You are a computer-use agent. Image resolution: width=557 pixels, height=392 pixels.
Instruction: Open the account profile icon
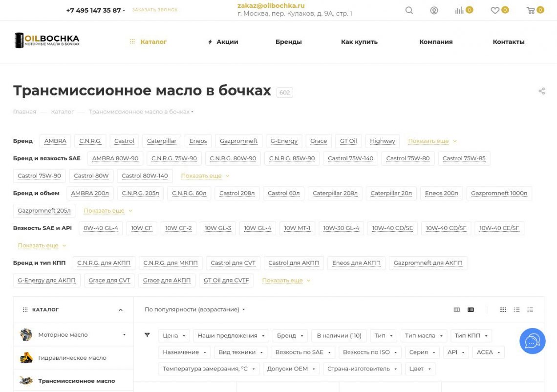tap(434, 10)
